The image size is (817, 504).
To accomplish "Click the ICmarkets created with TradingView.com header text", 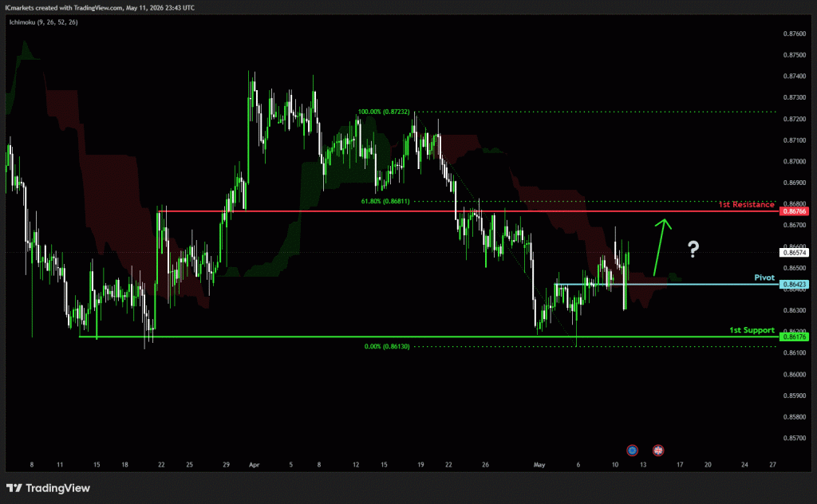I will [100, 8].
